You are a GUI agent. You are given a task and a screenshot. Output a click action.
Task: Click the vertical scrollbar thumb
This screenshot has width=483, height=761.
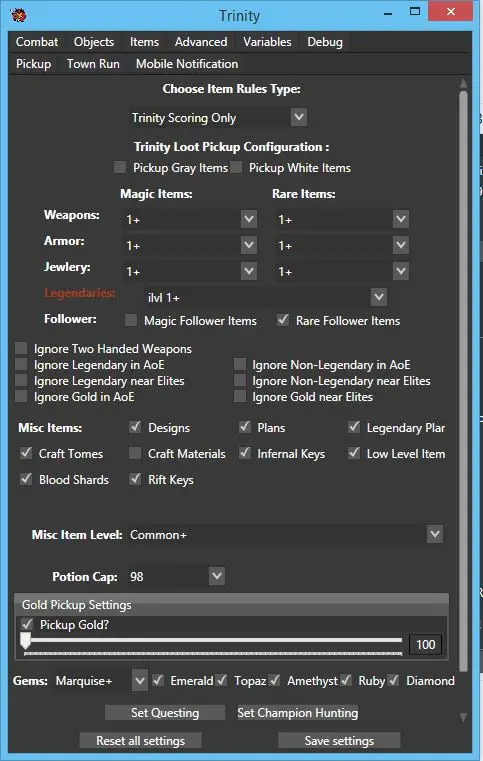point(464,383)
